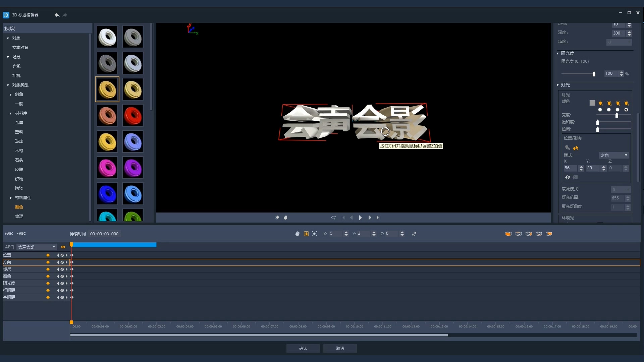Select the highlighted orange rotate tool
The image size is (644, 362).
[x=306, y=234]
